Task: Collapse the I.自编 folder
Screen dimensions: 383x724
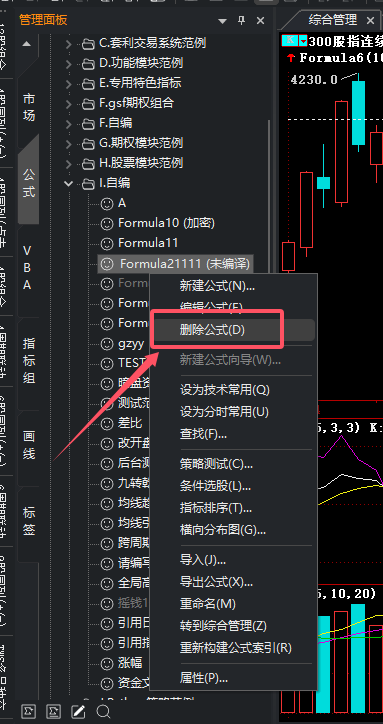Action: (x=69, y=184)
